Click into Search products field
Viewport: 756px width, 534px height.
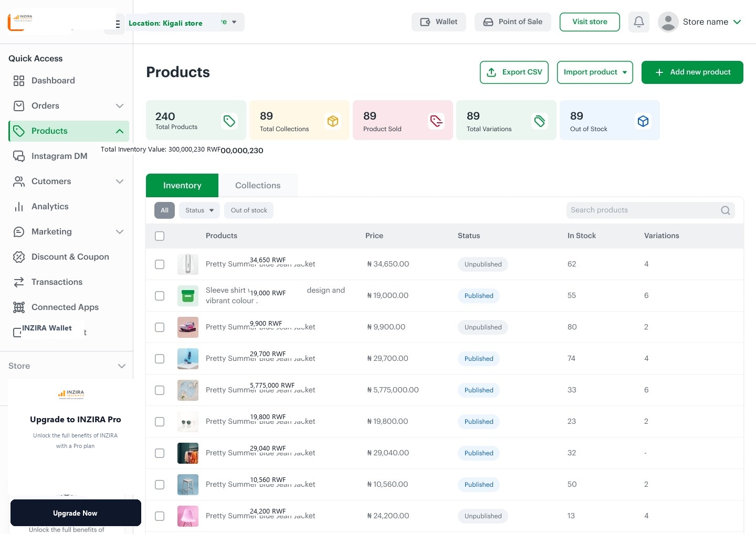point(650,210)
